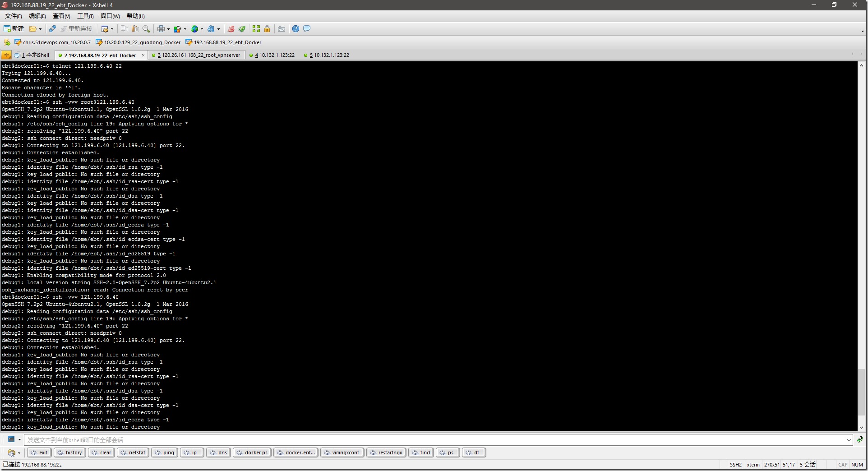Screen dimensions: 868x471
Task: Click the Print icon
Action: tap(161, 29)
